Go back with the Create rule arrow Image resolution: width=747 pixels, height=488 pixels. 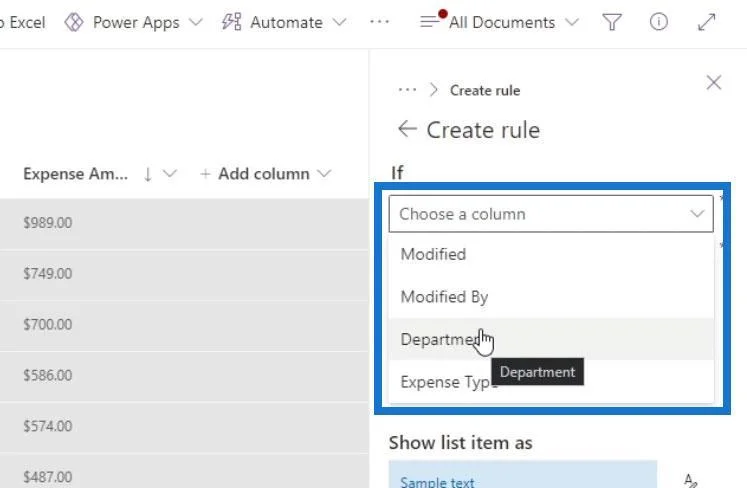(407, 129)
